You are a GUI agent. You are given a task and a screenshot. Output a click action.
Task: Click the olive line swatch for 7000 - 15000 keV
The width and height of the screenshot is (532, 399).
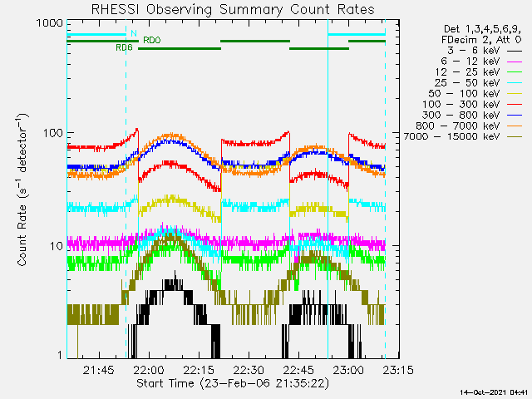(x=515, y=136)
